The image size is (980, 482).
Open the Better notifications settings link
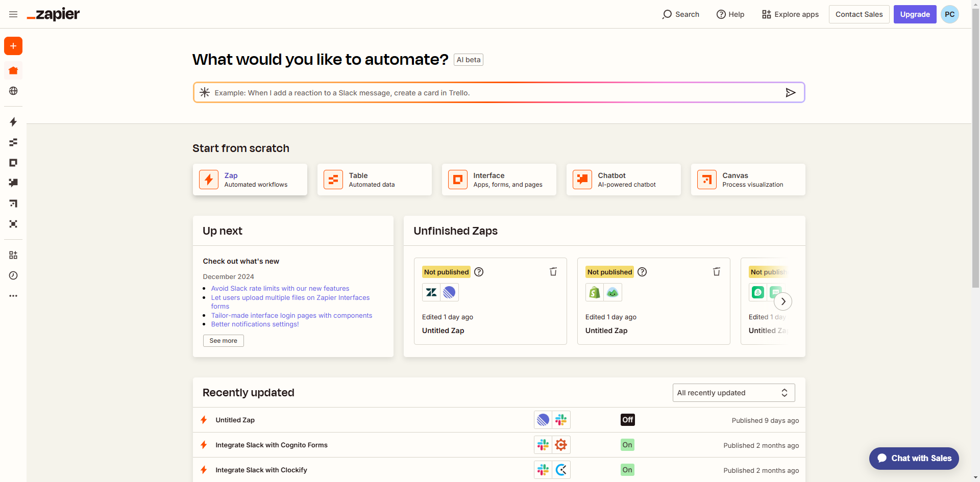point(255,324)
